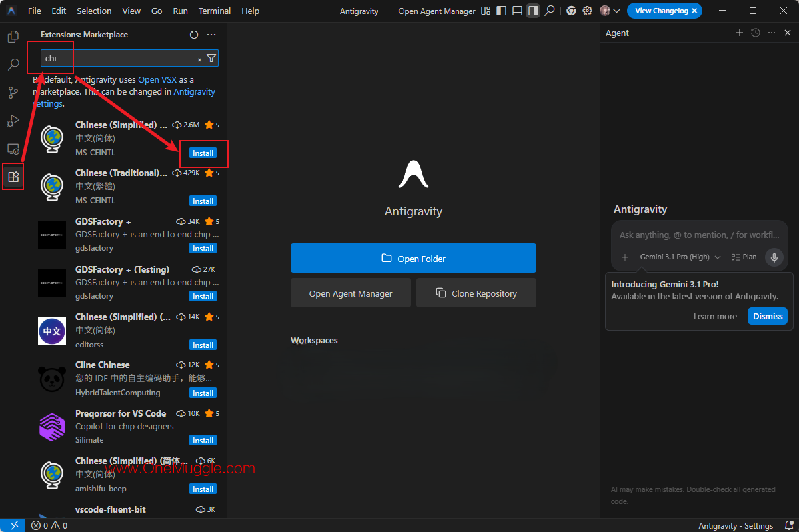Open Run and Debug view
799x532 pixels.
click(x=13, y=120)
